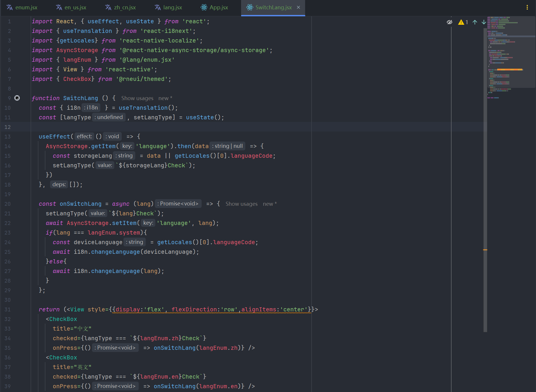The image size is (536, 392).
Task: Toggle the inspections eye icon
Action: (450, 22)
